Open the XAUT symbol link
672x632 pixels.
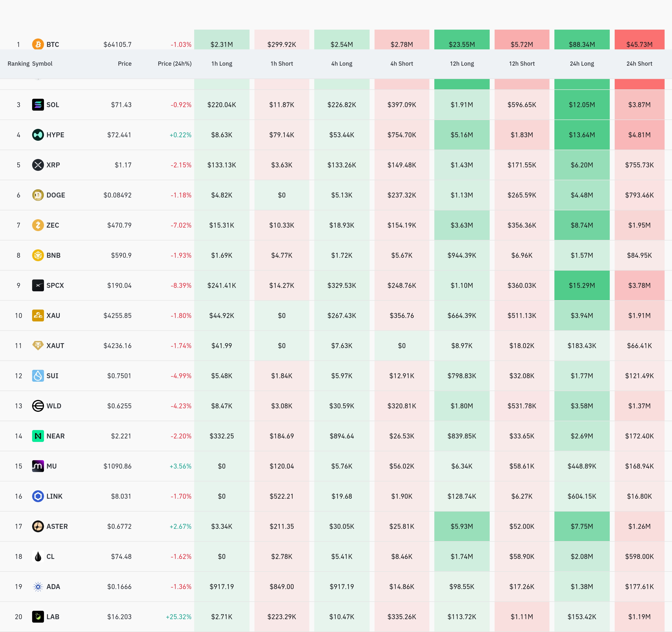(x=55, y=346)
